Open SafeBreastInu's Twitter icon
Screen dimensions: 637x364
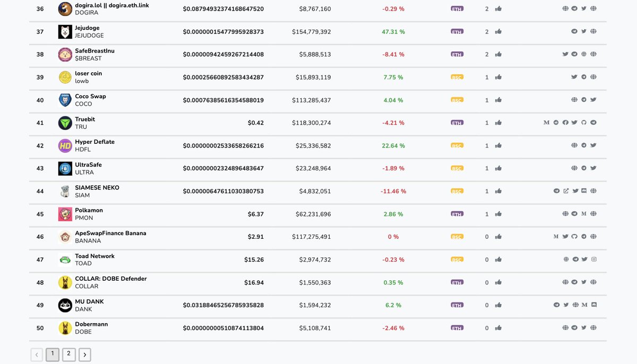pyautogui.click(x=565, y=54)
